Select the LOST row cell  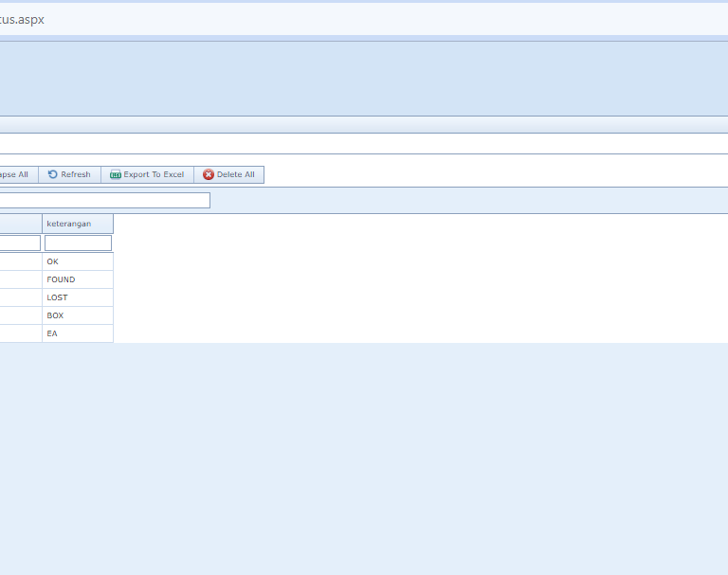tap(78, 297)
